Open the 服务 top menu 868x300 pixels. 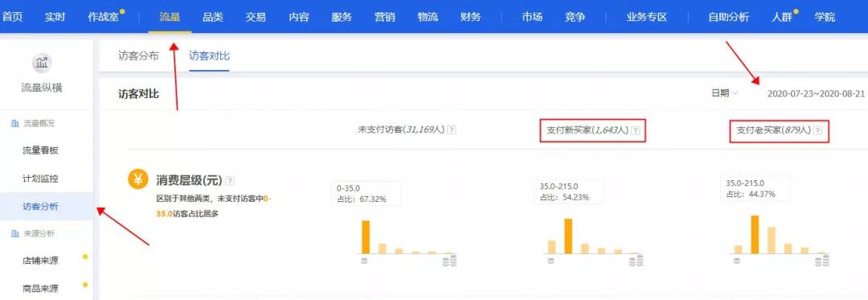(342, 17)
